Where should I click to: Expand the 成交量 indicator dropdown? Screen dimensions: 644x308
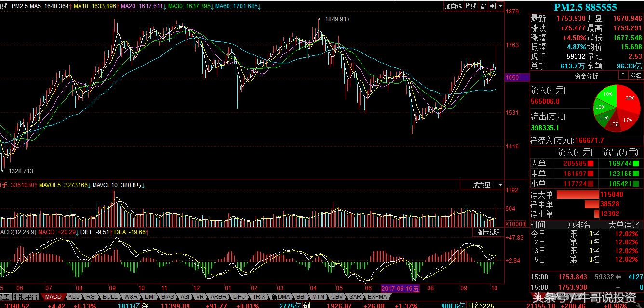[500, 185]
